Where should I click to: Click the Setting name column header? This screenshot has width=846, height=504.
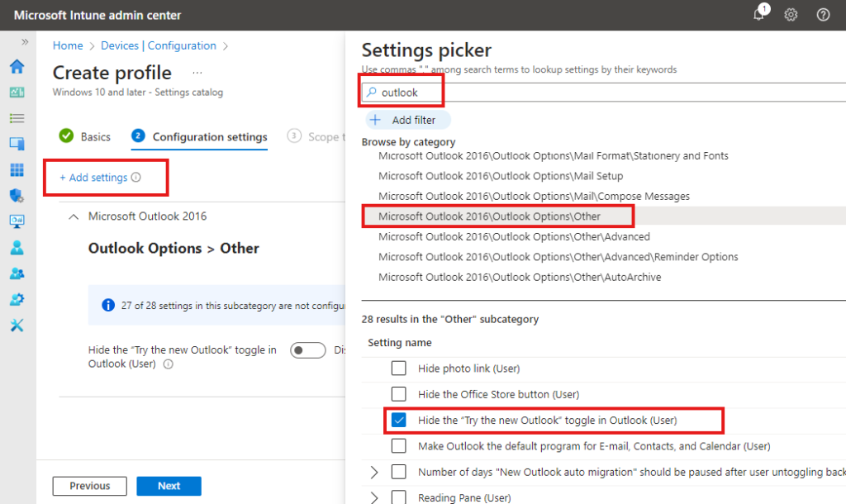point(400,343)
